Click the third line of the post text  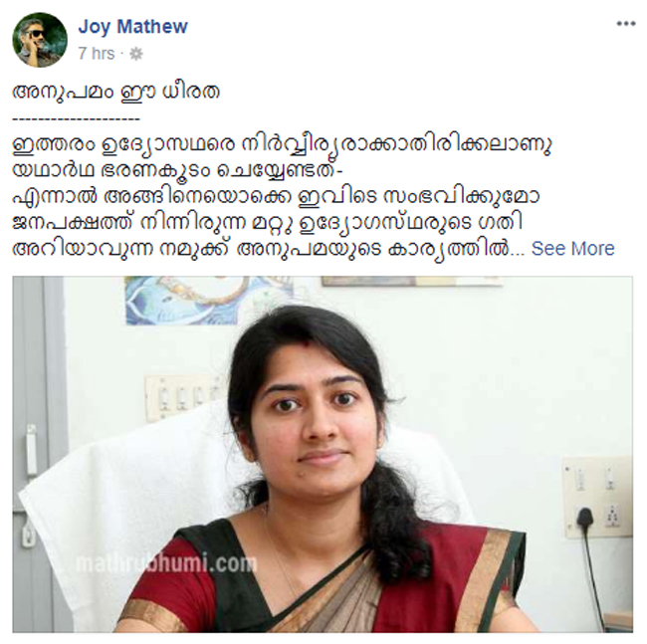click(x=276, y=197)
